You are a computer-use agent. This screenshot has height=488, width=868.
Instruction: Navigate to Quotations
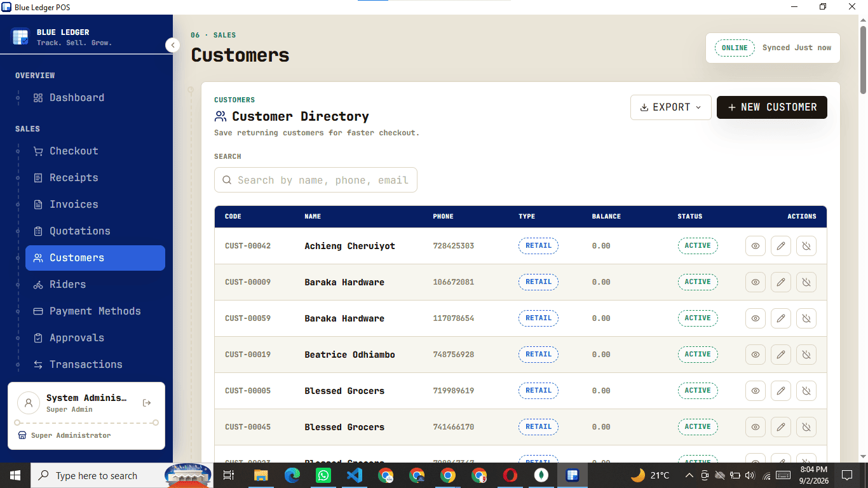pos(95,231)
